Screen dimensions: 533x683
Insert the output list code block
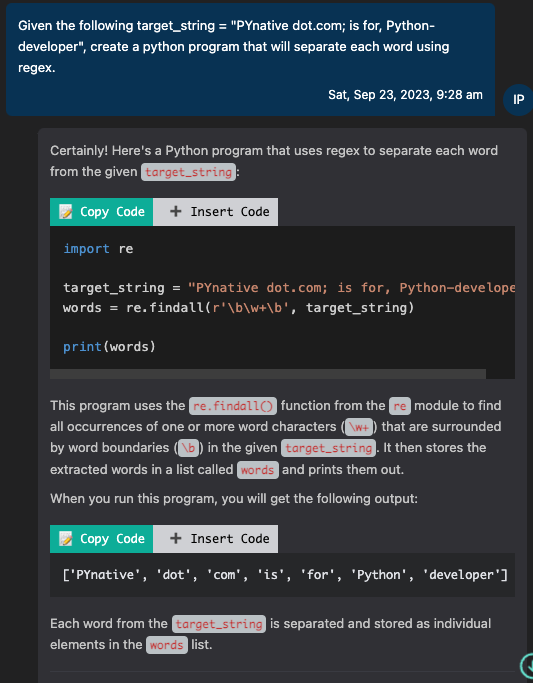coord(216,539)
